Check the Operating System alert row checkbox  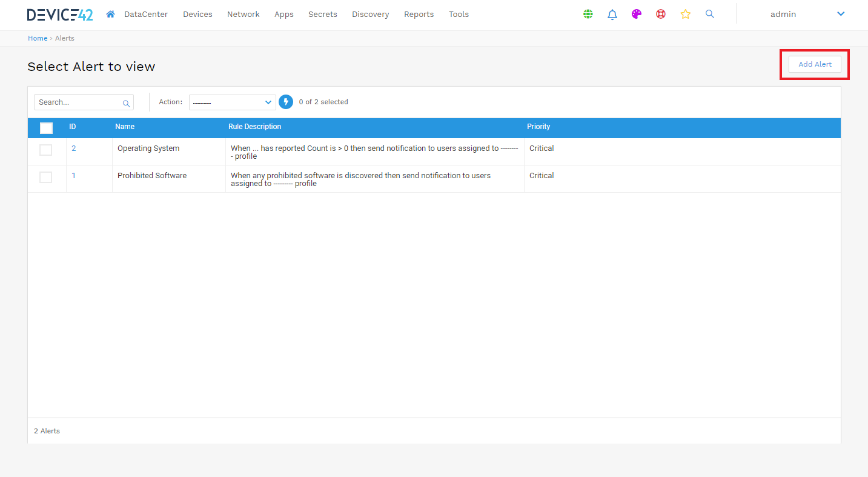[x=46, y=150]
